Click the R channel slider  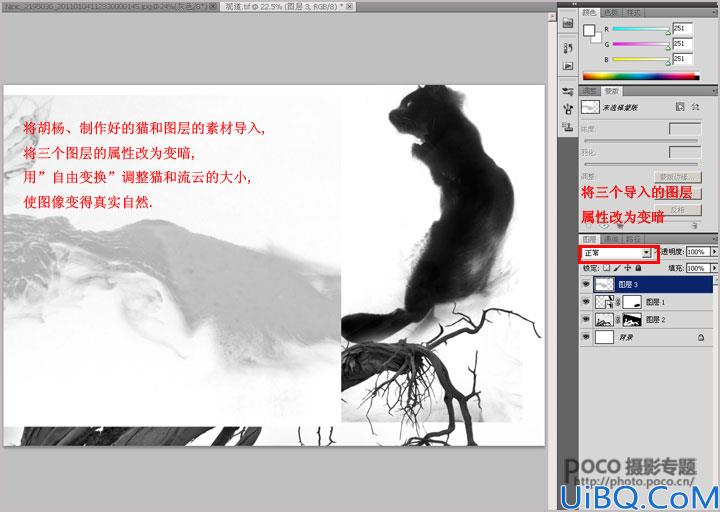[641, 29]
